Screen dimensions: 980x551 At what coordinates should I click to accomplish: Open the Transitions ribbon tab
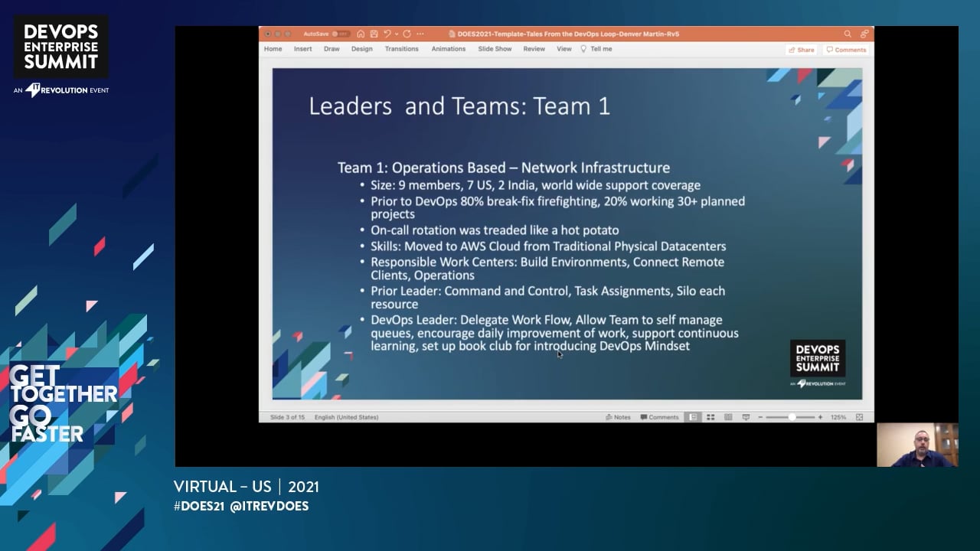coord(402,49)
